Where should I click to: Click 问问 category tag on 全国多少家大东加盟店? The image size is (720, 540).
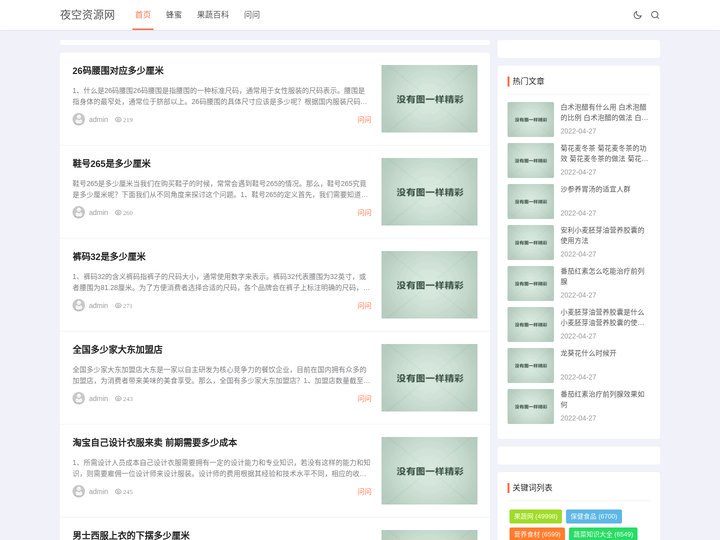tap(364, 399)
